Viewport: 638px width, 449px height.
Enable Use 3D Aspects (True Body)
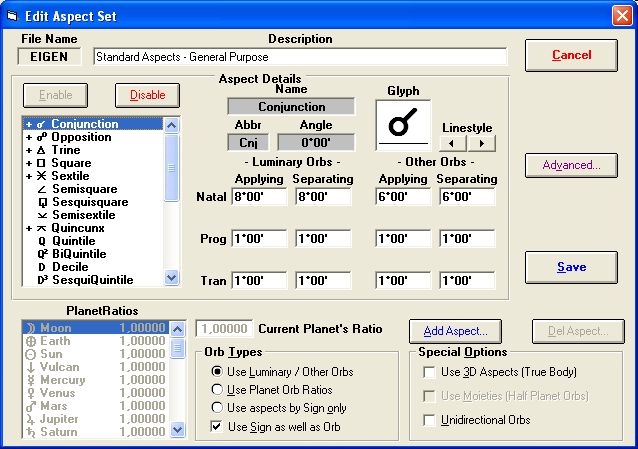click(430, 372)
